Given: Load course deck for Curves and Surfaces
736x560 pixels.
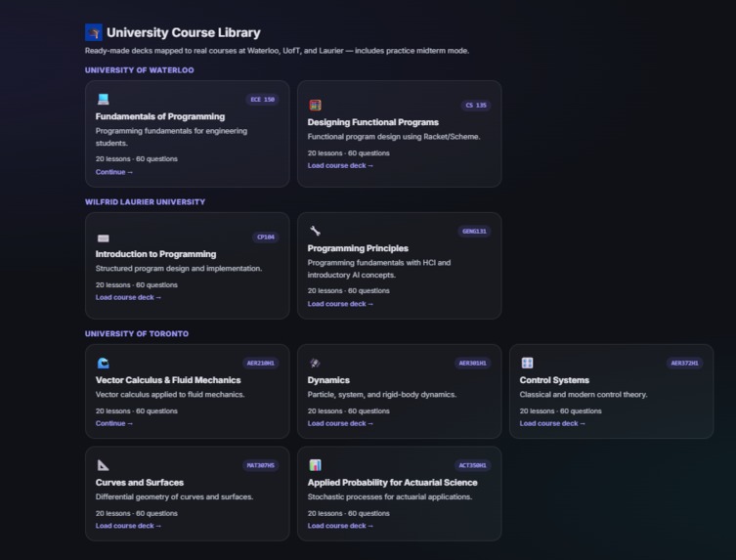Looking at the screenshot, I should pos(128,525).
